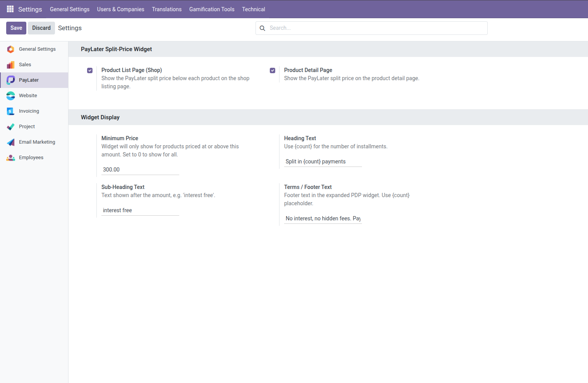
Task: Click the General Settings hexagon icon in sidebar
Action: pos(10,49)
